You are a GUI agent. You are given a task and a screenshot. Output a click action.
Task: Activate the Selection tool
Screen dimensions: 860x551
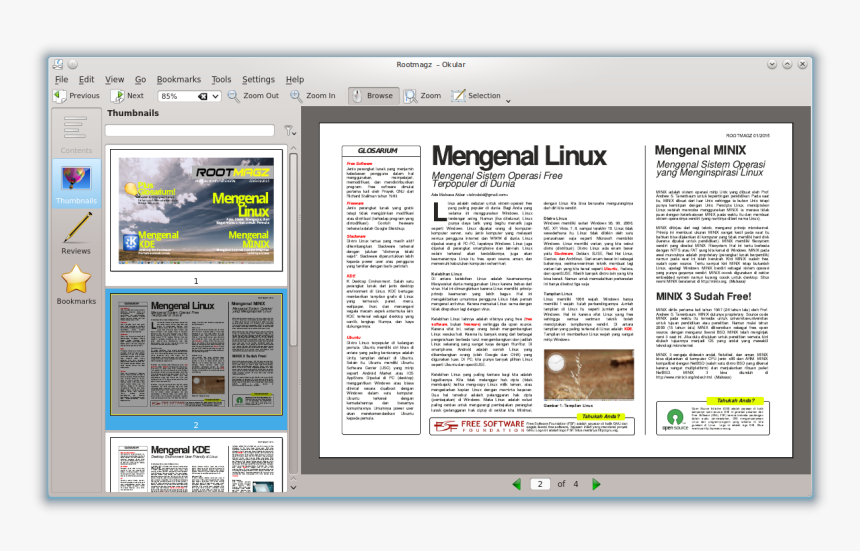(x=476, y=96)
